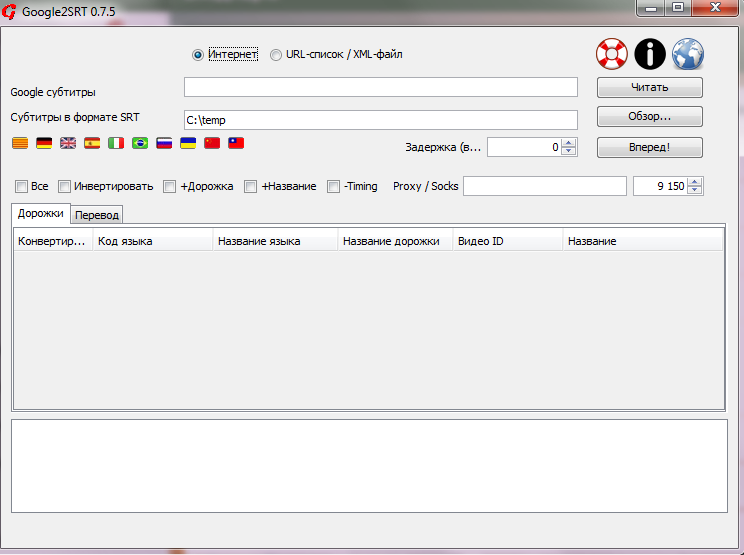
Task: Maximize the Google2SRT window
Action: point(679,8)
